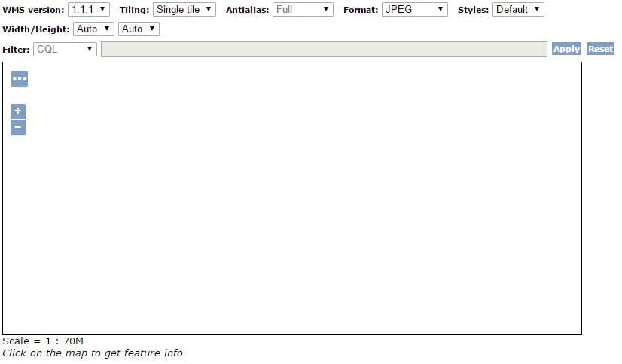Open the first Auto dropdown for width
Image resolution: width=622 pixels, height=364 pixels.
93,29
